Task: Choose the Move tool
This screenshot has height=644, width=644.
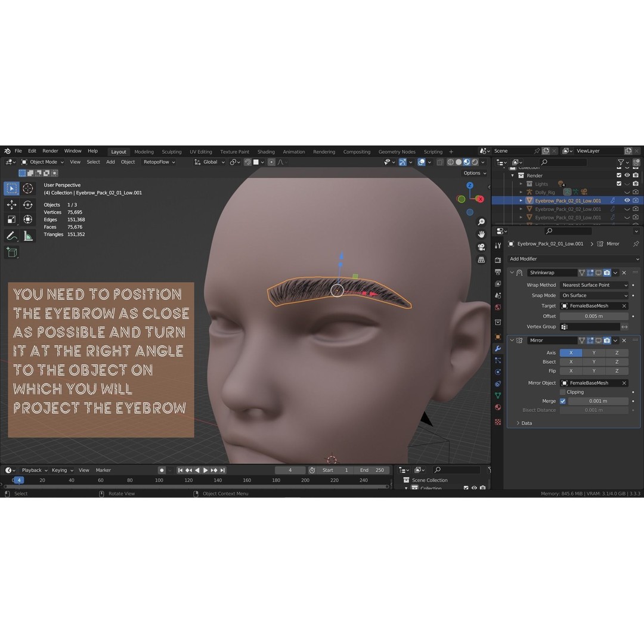Action: coord(11,205)
